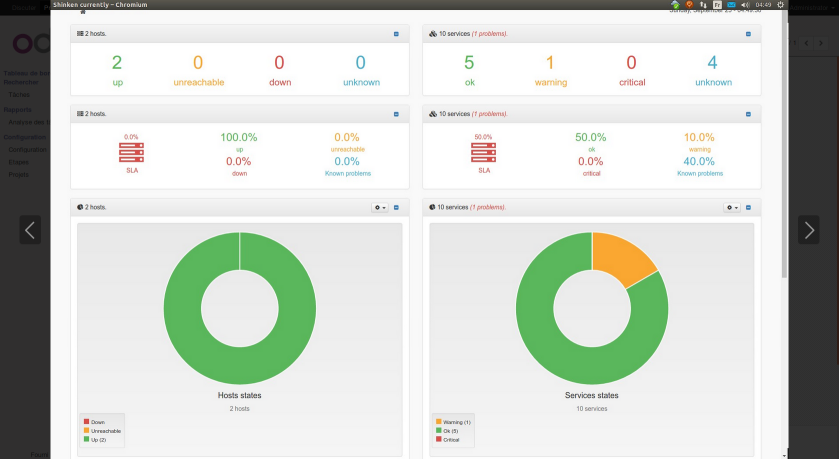Open Discuter in the background top menu
The width and height of the screenshot is (839, 459).
click(x=24, y=8)
